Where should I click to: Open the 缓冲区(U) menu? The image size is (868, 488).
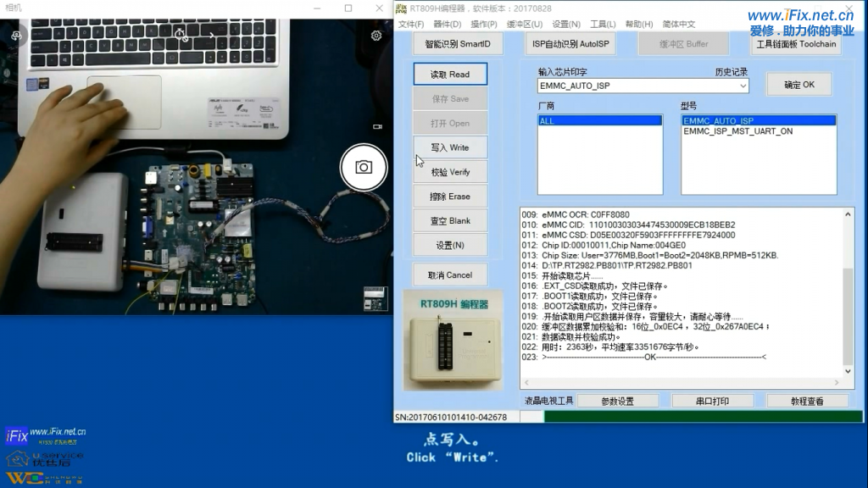click(x=525, y=25)
